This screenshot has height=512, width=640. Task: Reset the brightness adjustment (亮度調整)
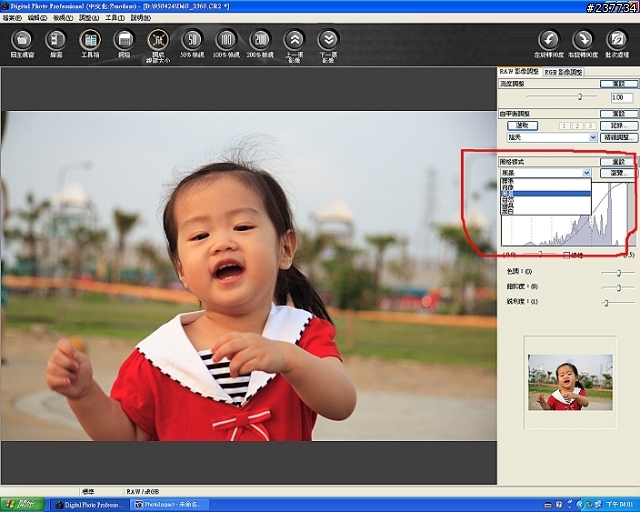[619, 84]
